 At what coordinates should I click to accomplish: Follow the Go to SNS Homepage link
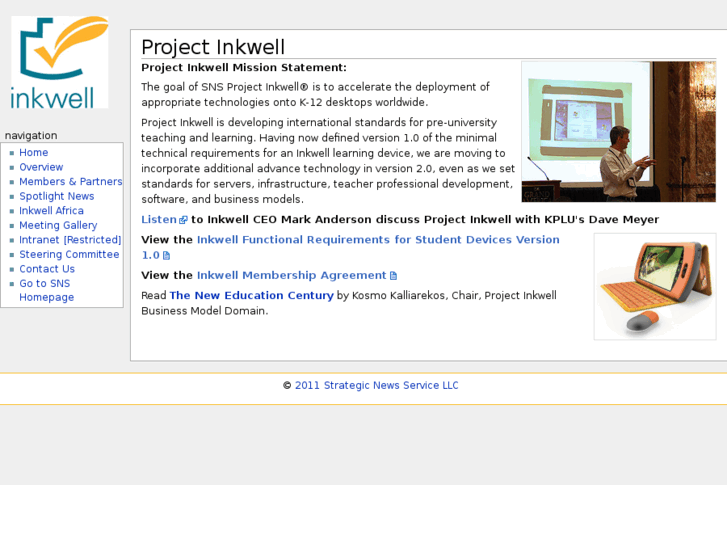click(x=46, y=290)
